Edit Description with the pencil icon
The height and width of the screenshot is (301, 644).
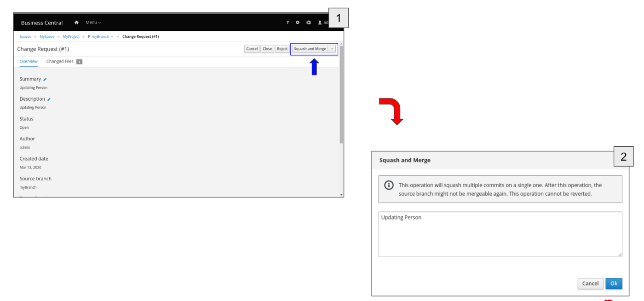tap(49, 99)
